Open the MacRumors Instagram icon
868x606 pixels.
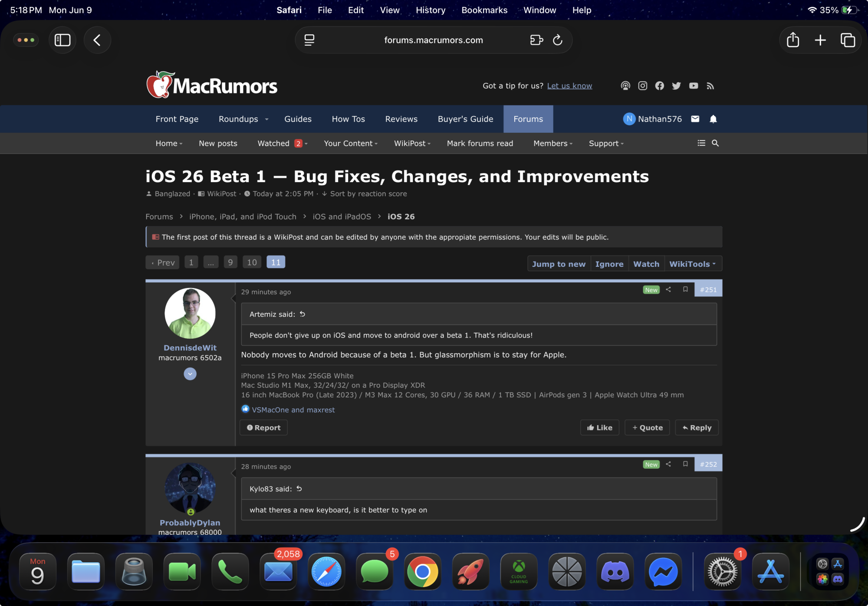click(643, 86)
